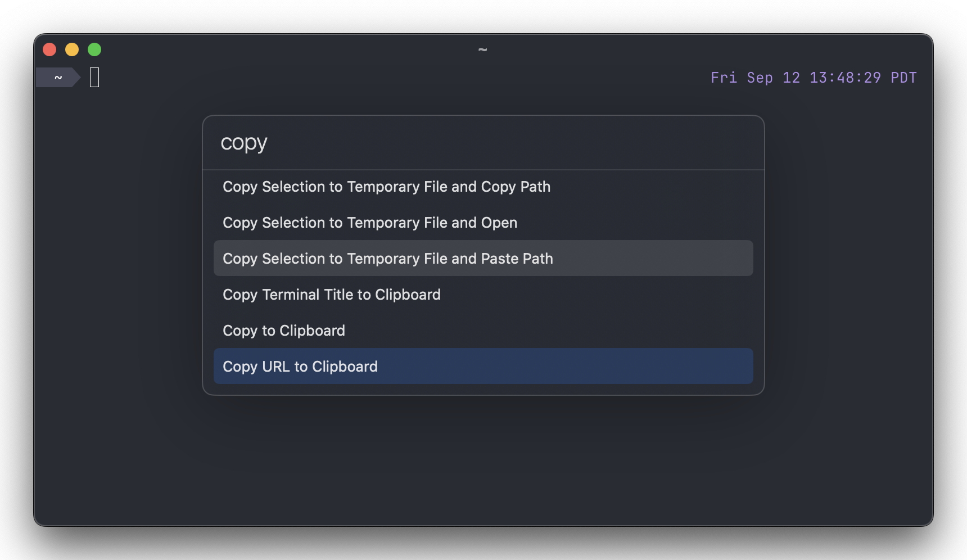Click the word Clipboard in Copy URL entry
967x560 pixels.
[x=345, y=367]
